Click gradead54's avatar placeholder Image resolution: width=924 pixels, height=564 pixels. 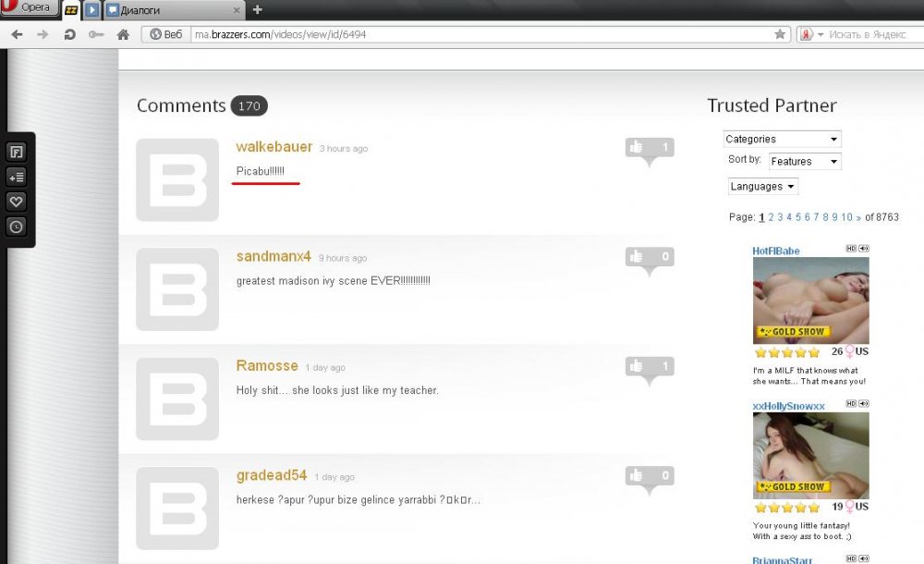(x=177, y=508)
